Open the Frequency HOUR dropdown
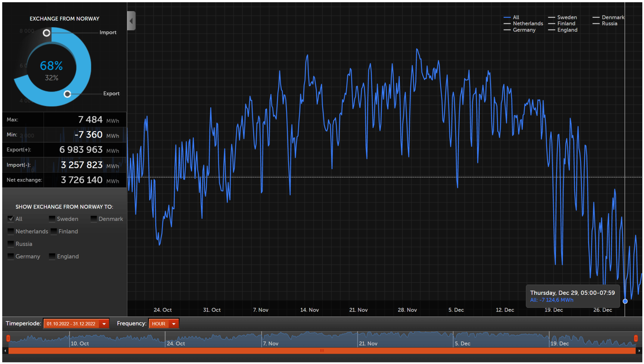 (159, 324)
